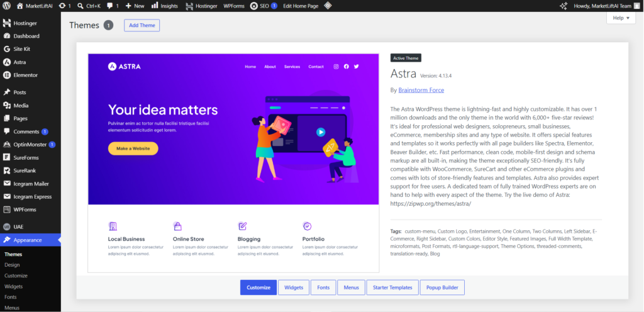Click the WordPress logo icon in admin bar
The width and height of the screenshot is (644, 312).
click(x=6, y=6)
